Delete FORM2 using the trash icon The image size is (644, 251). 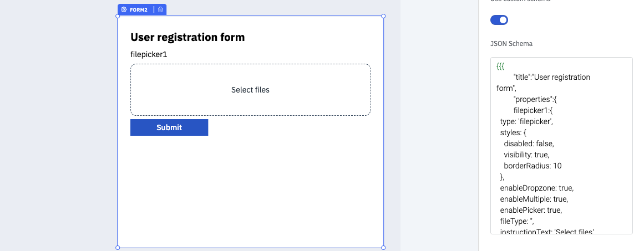pos(160,9)
